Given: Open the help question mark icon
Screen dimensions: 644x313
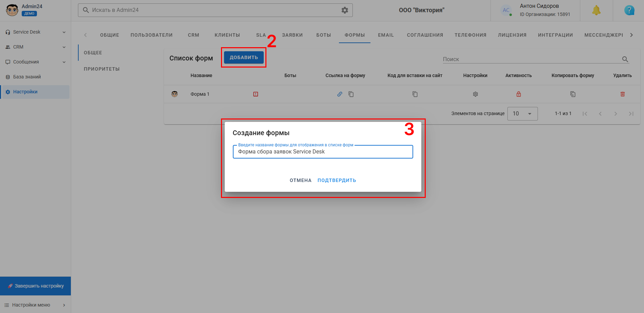Looking at the screenshot, I should (629, 10).
